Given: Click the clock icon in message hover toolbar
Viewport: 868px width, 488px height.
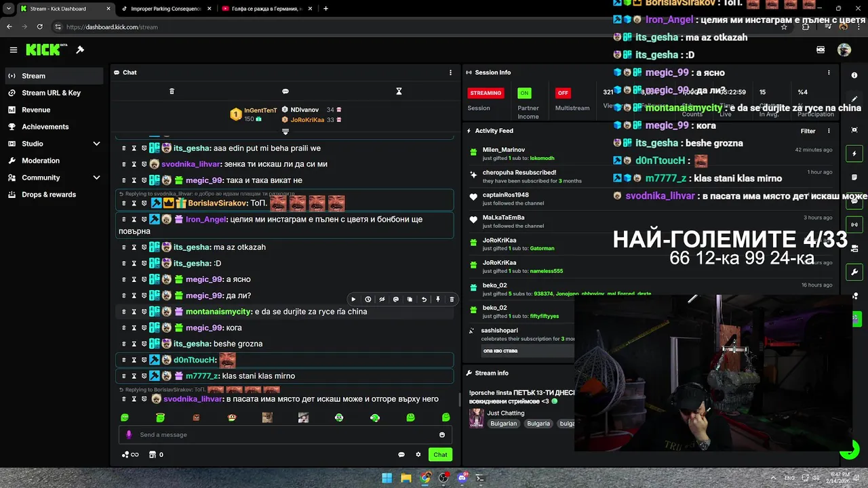Looking at the screenshot, I should click(x=368, y=299).
